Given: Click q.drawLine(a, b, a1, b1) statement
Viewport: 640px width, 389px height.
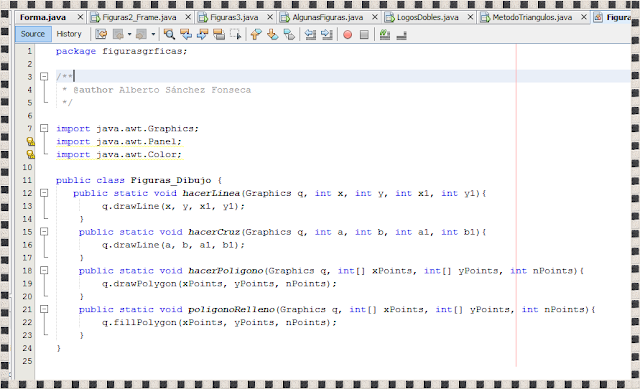Looking at the screenshot, I should point(173,245).
